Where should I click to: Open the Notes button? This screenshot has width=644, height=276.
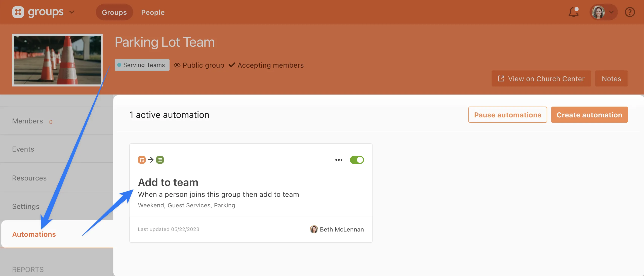coord(611,79)
